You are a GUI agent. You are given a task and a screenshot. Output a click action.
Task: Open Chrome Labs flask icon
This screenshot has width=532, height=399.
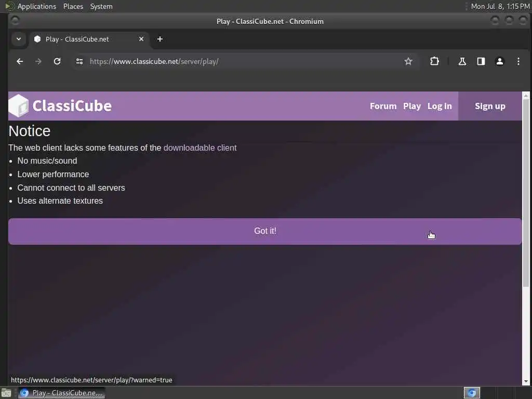462,61
